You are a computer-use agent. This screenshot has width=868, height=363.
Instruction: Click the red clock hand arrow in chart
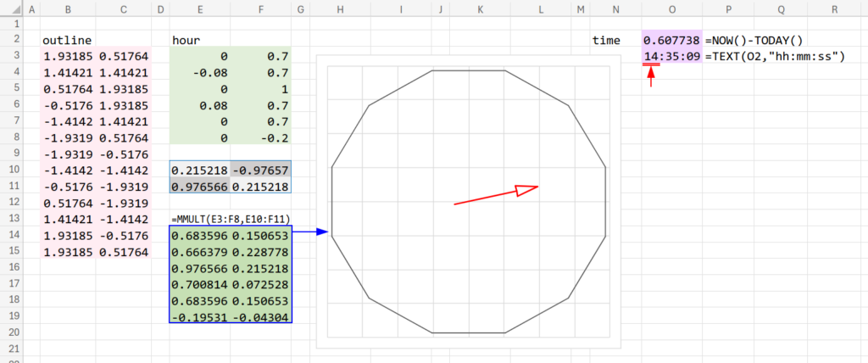coord(496,196)
